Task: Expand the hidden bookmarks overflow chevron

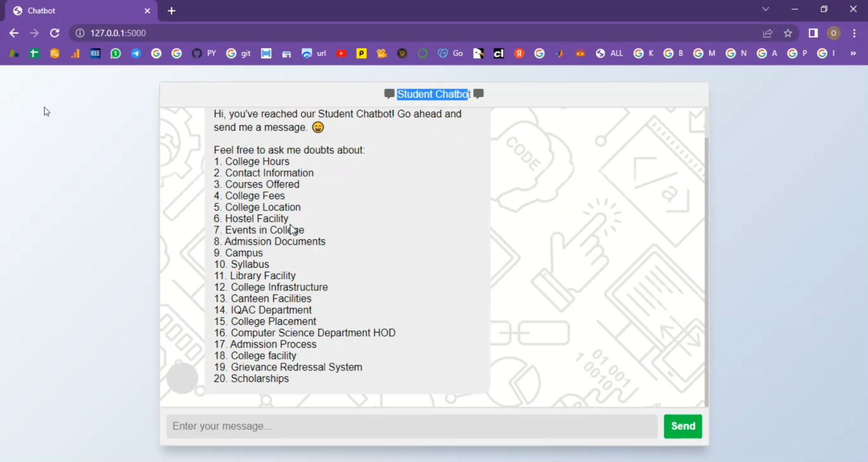Action: pyautogui.click(x=853, y=54)
